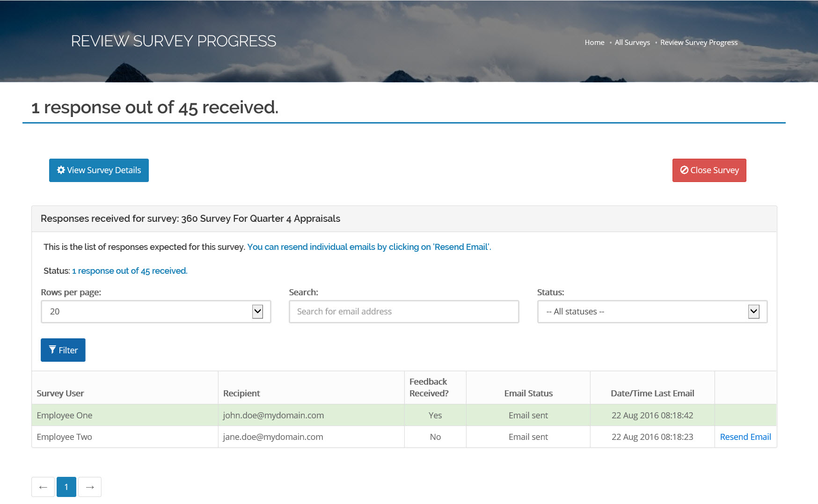This screenshot has height=504, width=818.
Task: Click the Date/Time Last Email column header
Action: pos(652,393)
